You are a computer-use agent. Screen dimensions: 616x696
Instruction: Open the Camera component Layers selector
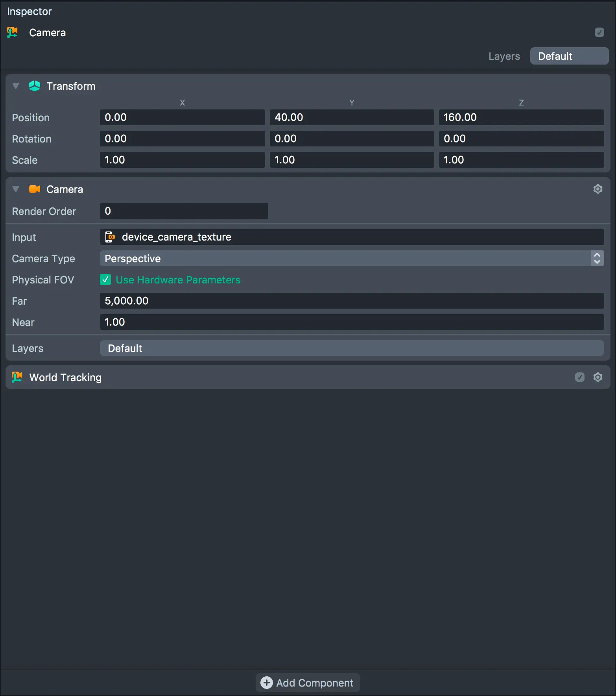(x=351, y=348)
